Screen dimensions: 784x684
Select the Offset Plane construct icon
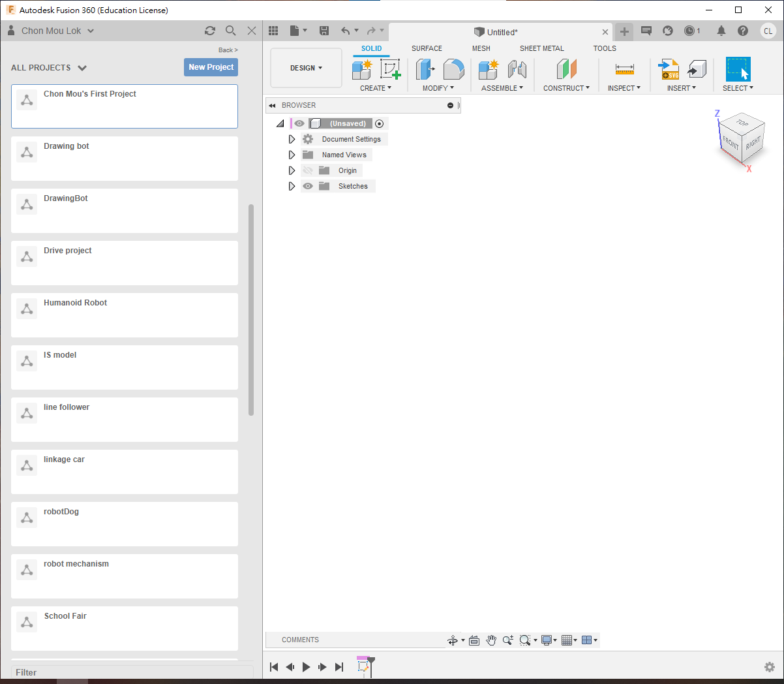coord(566,69)
